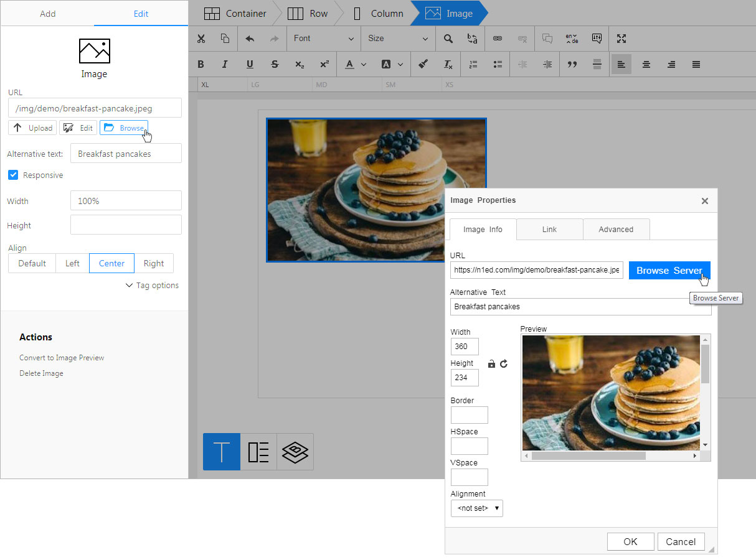Click the Insert Link chain icon

(498, 39)
